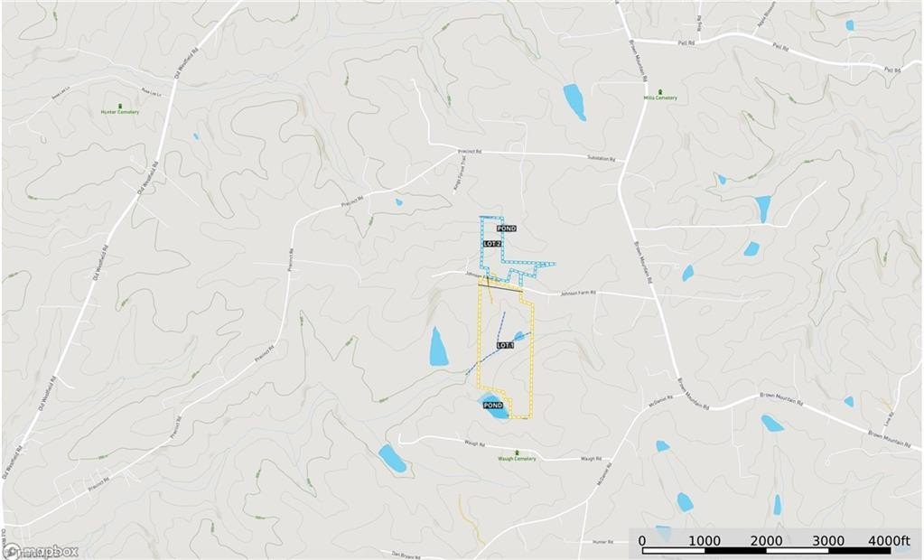Click the pond southwest of Waugh Rd

click(x=393, y=458)
